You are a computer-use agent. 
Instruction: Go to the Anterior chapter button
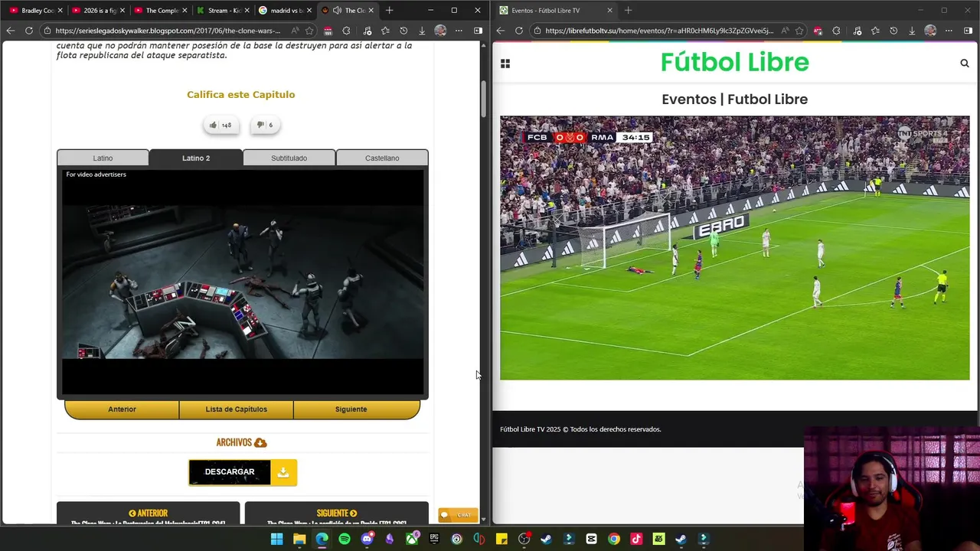[x=122, y=409]
